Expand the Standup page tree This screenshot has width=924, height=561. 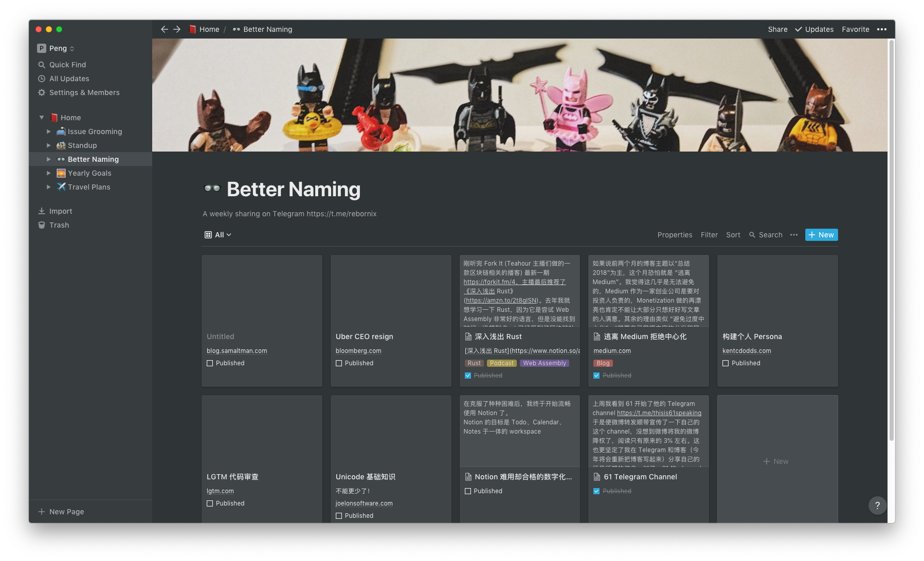tap(48, 145)
